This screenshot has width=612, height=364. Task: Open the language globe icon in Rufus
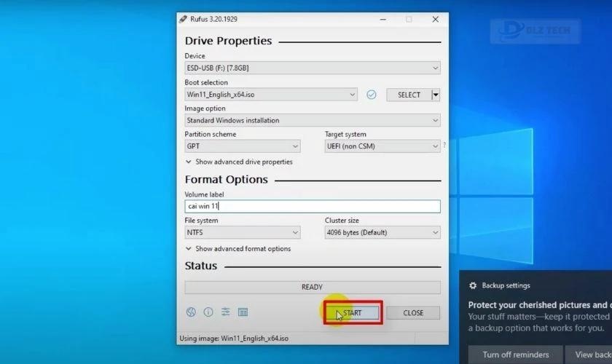(x=191, y=312)
